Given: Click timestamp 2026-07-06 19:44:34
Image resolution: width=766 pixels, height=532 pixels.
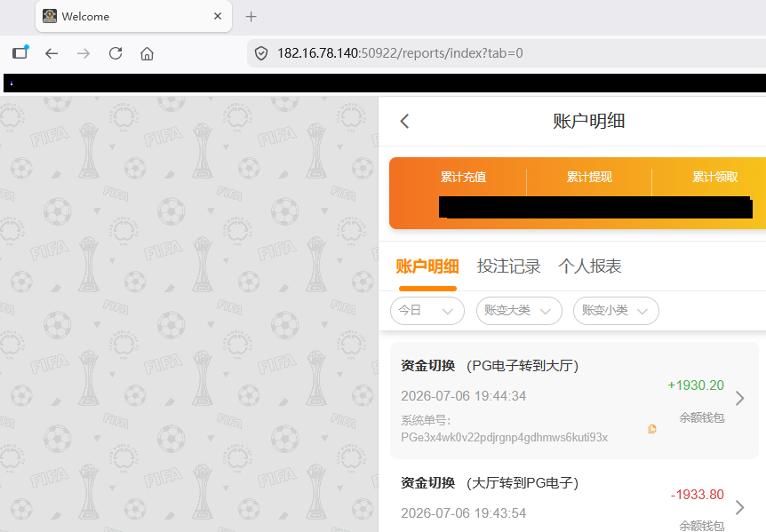Looking at the screenshot, I should (463, 396).
